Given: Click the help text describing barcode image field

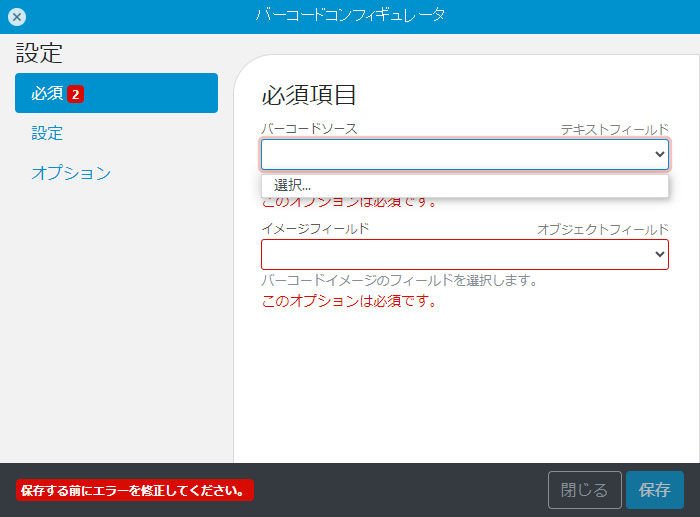Looking at the screenshot, I should 400,280.
